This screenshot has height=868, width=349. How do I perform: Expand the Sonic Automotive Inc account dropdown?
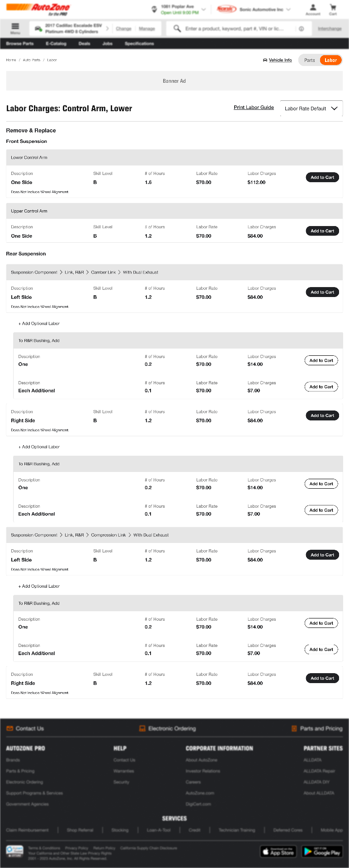tap(288, 9)
